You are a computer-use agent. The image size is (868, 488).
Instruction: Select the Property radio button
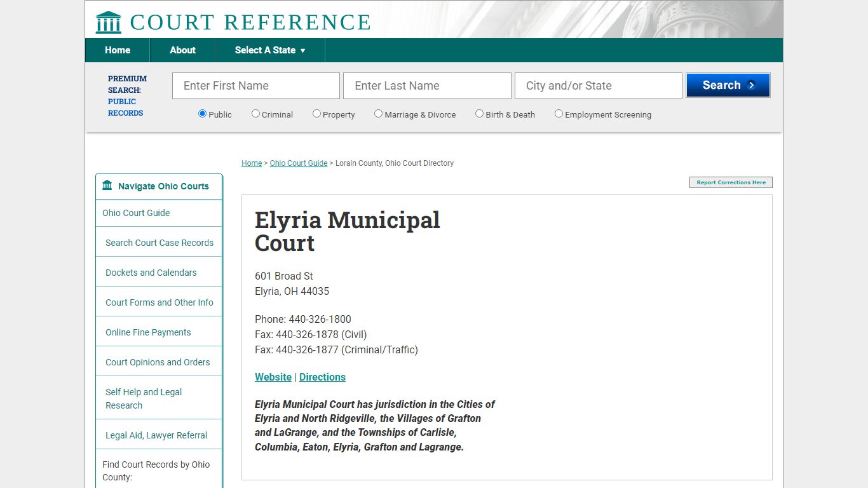[316, 114]
